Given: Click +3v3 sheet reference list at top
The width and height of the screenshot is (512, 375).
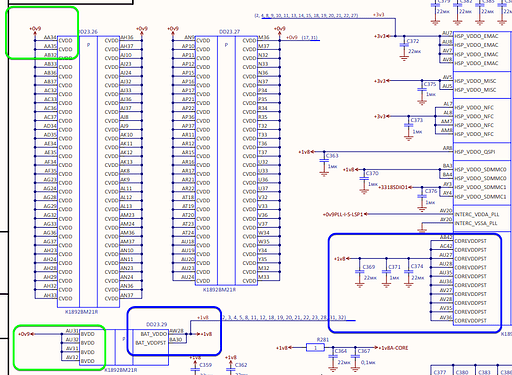Looking at the screenshot, I should coord(306,16).
